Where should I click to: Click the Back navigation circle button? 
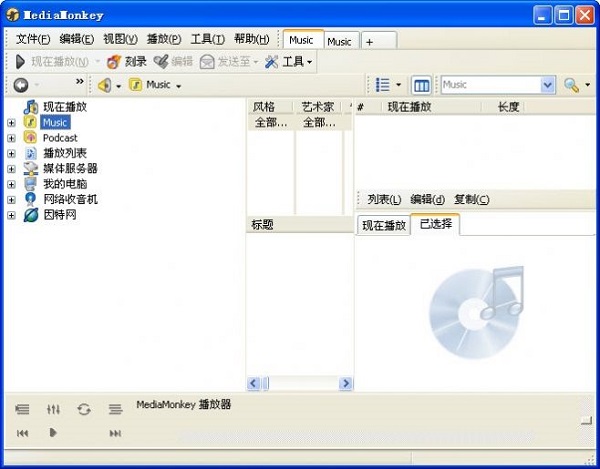click(21, 85)
